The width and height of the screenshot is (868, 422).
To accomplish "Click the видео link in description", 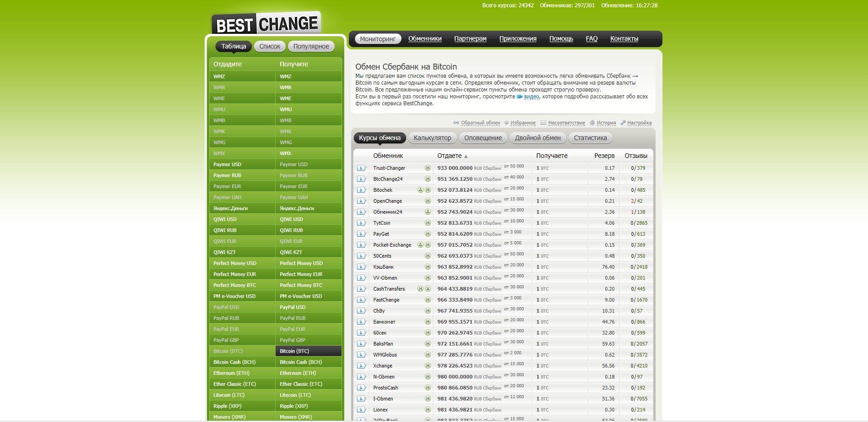I will click(532, 97).
